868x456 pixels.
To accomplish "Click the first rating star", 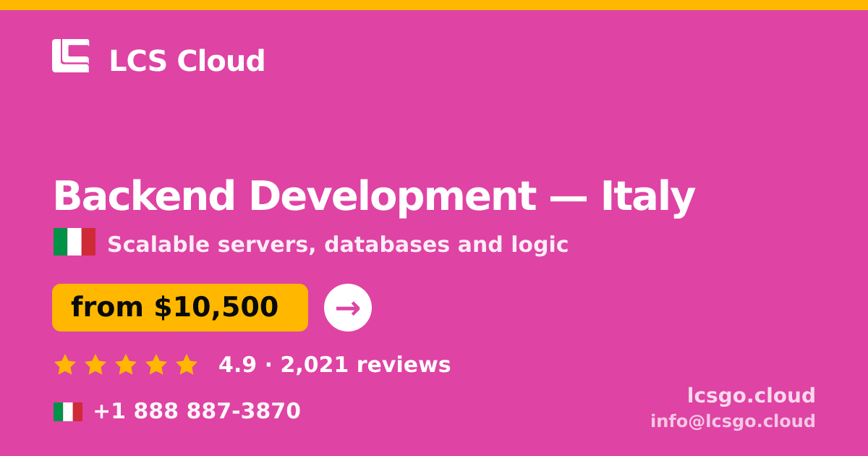I will (65, 365).
